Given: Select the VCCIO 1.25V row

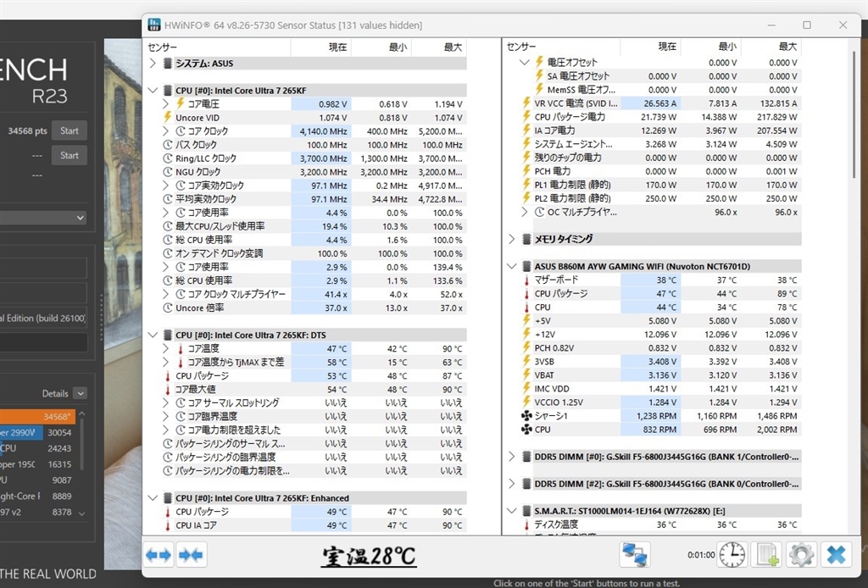Looking at the screenshot, I should tap(659, 402).
